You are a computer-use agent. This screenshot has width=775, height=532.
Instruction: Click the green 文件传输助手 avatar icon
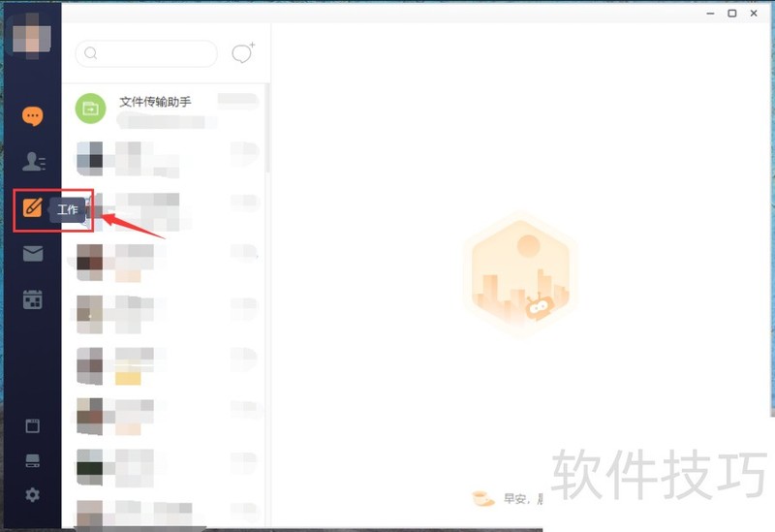(x=90, y=109)
